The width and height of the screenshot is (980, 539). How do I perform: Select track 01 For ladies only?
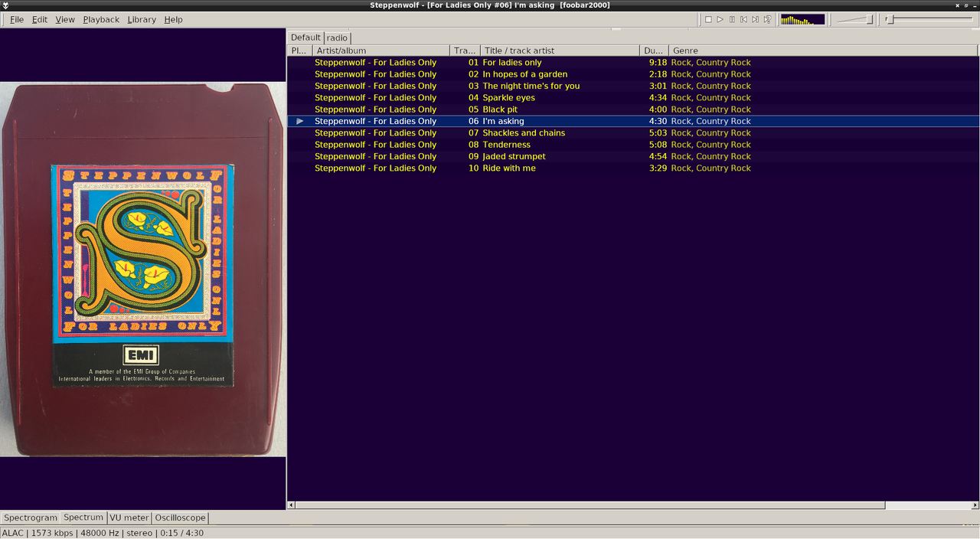pyautogui.click(x=633, y=63)
